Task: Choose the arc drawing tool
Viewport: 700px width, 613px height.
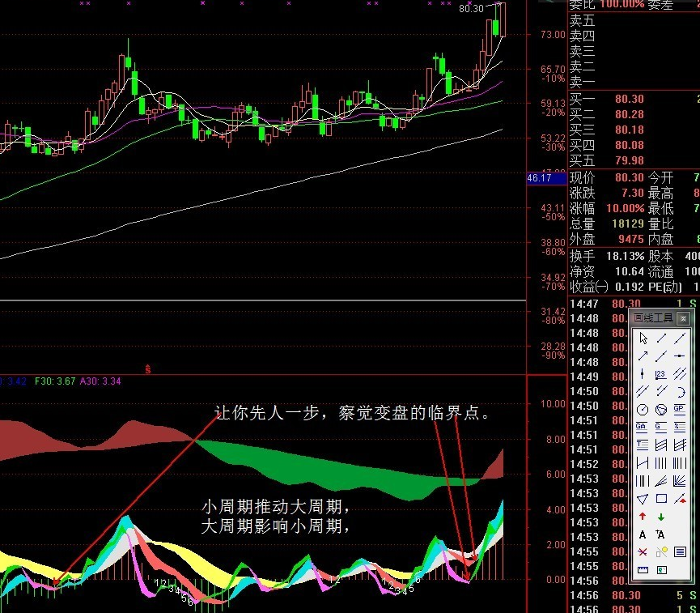Action: (680, 391)
